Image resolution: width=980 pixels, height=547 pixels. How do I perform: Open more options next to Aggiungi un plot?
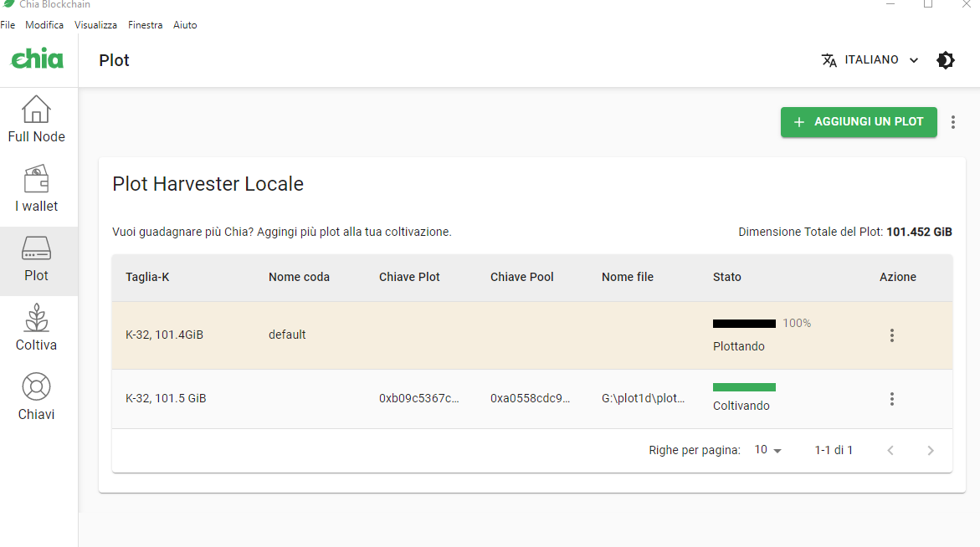pyautogui.click(x=953, y=122)
